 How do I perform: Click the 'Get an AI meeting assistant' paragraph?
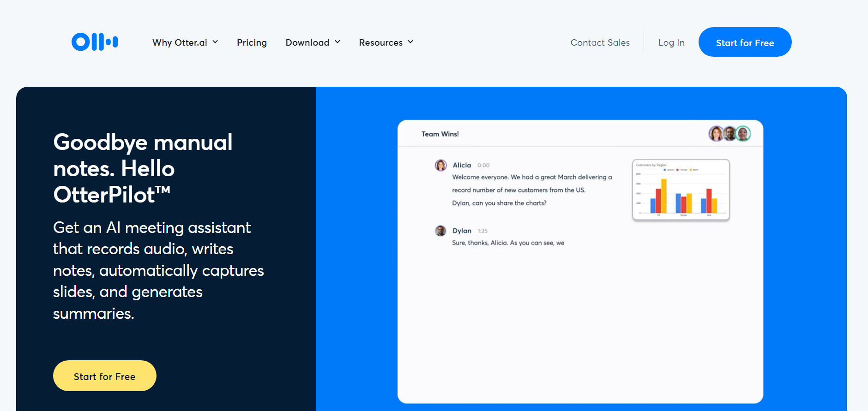click(158, 270)
